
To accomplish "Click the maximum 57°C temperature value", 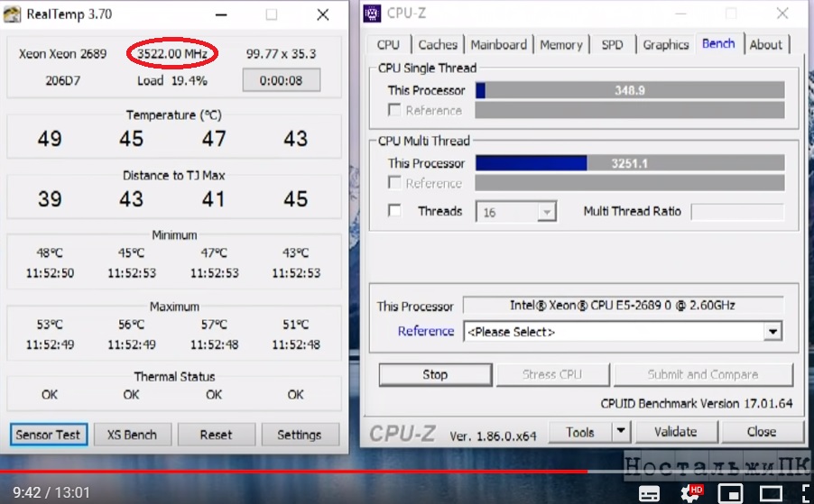I will [214, 325].
